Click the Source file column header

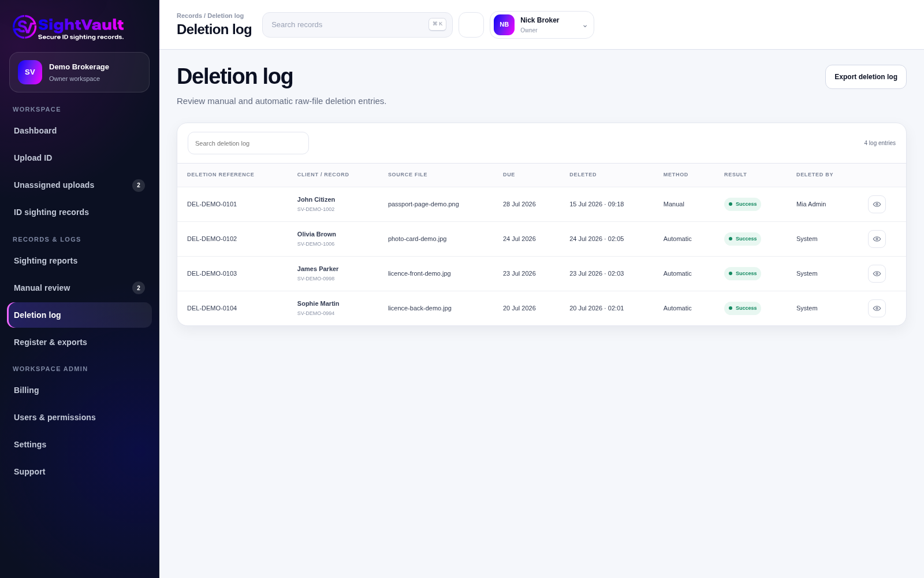point(408,175)
